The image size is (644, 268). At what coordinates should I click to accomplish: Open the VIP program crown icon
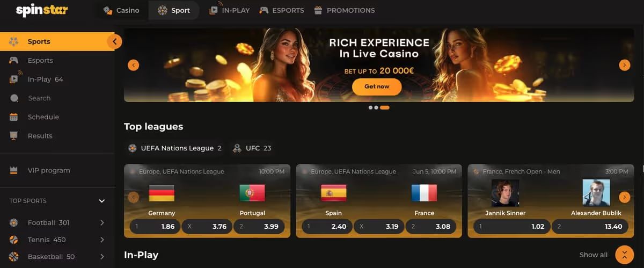pos(14,170)
